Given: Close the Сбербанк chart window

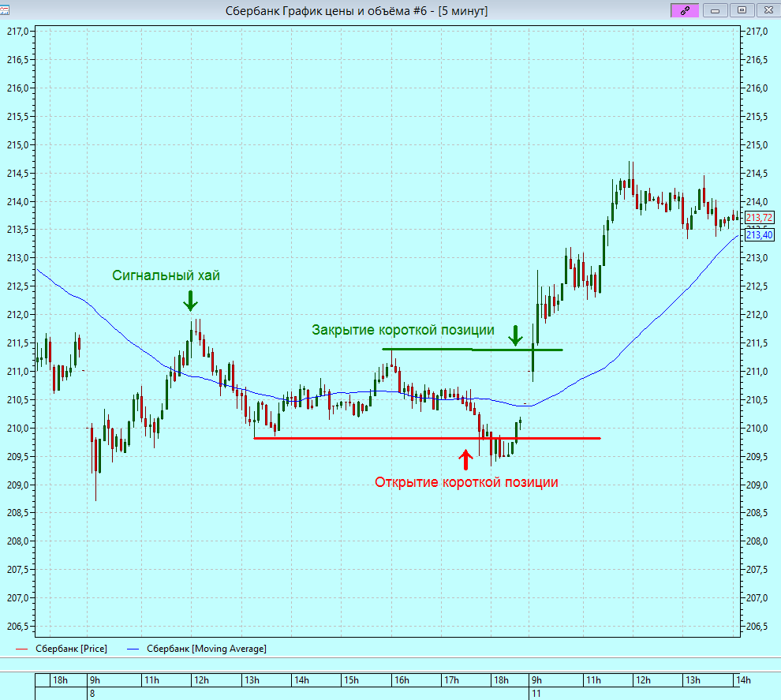Looking at the screenshot, I should 768,10.
